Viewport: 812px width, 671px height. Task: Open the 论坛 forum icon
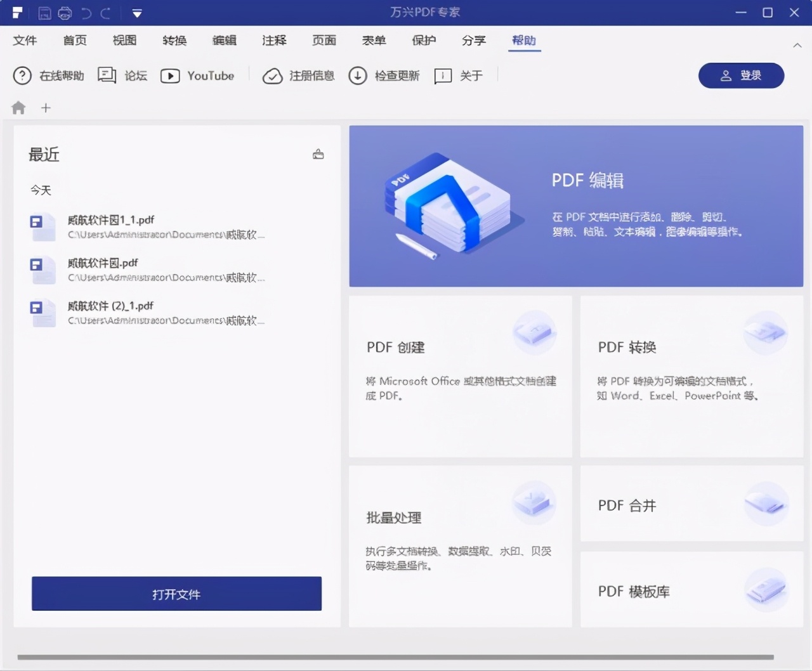coord(122,75)
